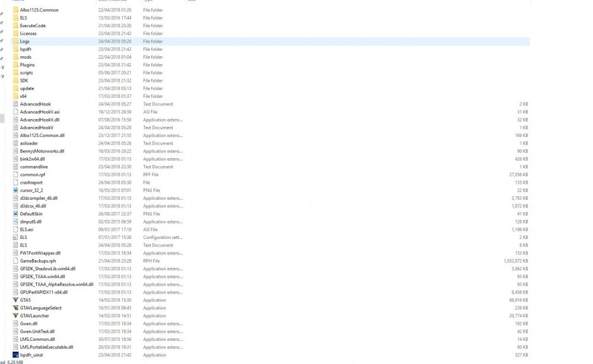
Task: Select the mods folder icon
Action: point(15,57)
